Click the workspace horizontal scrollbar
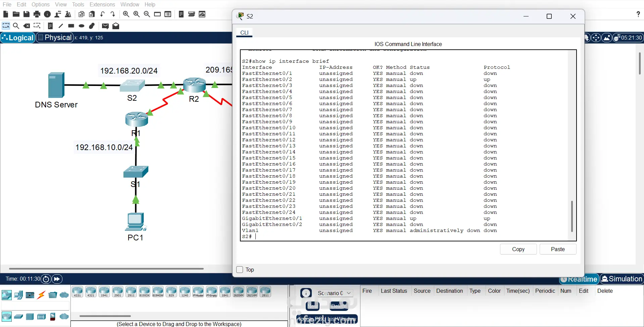Screen dimensions: 644x327 [x=106, y=269]
